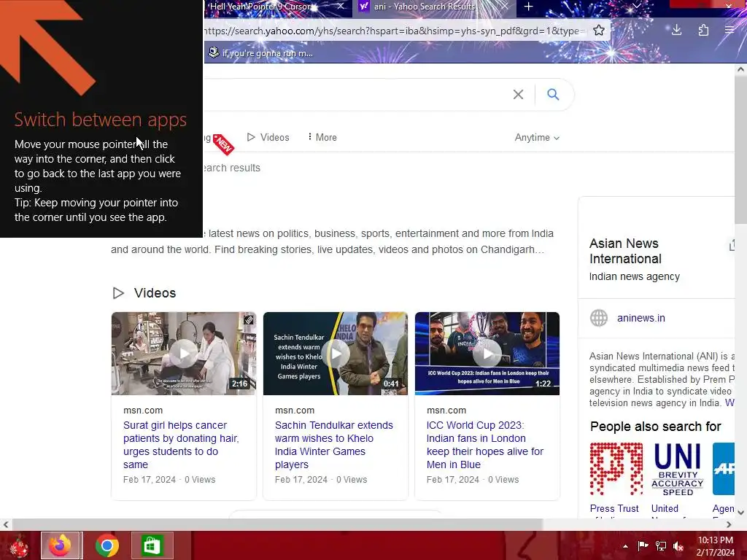This screenshot has width=747, height=560.
Task: Open Action Center flag icon in tray
Action: 643,545
